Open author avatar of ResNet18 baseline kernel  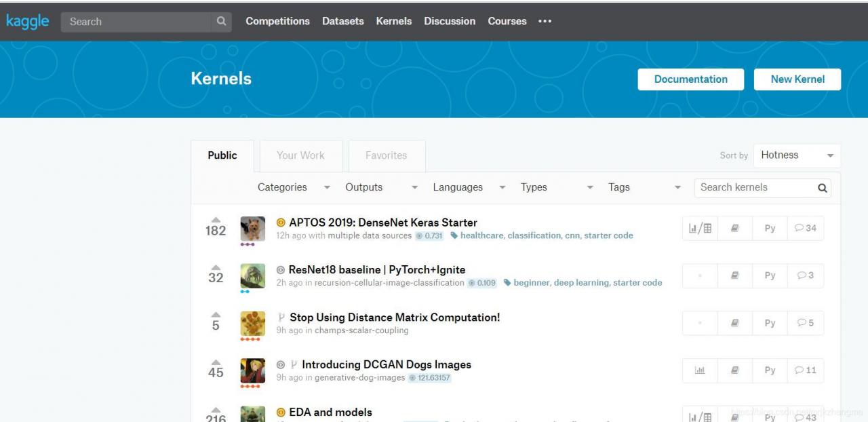click(252, 276)
